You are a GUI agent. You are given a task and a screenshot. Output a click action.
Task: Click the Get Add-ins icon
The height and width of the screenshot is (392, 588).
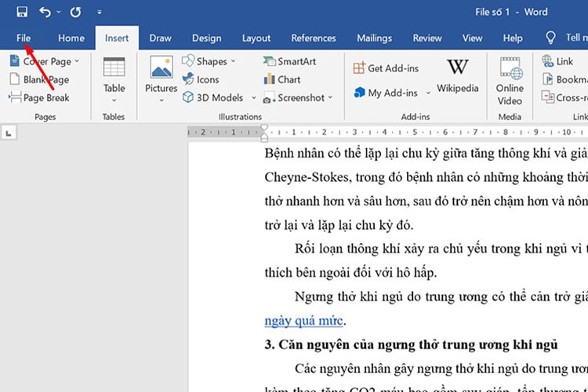point(359,68)
